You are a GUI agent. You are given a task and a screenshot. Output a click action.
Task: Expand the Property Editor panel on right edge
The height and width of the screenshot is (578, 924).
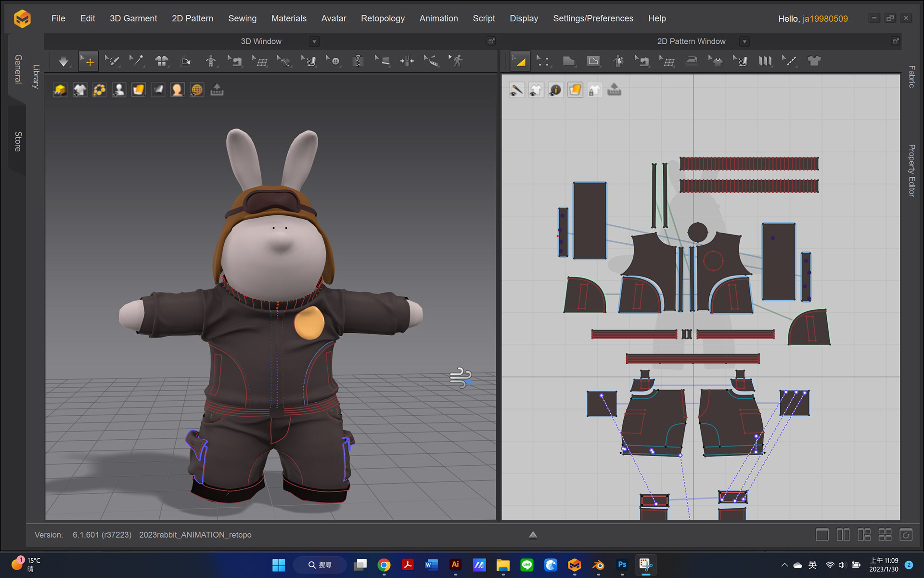pos(911,170)
